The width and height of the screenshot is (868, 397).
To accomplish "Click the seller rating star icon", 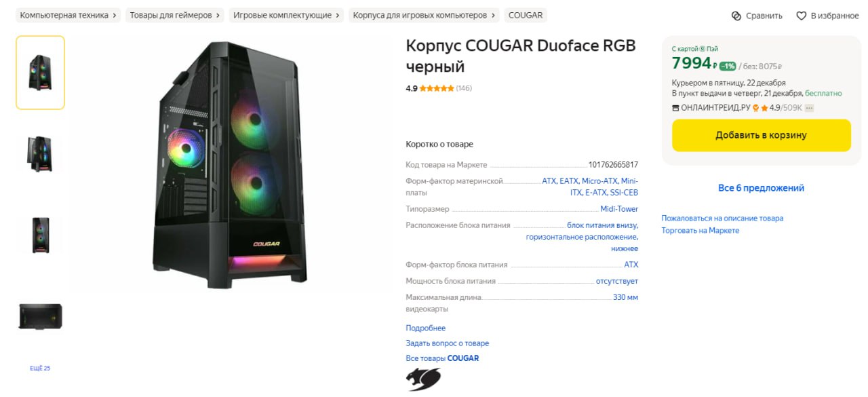I will click(764, 108).
